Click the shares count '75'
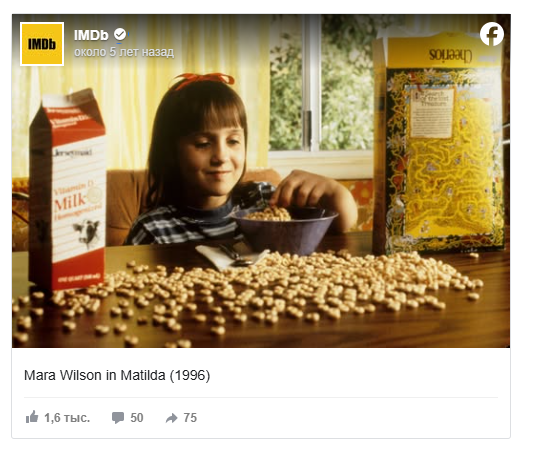 (190, 418)
